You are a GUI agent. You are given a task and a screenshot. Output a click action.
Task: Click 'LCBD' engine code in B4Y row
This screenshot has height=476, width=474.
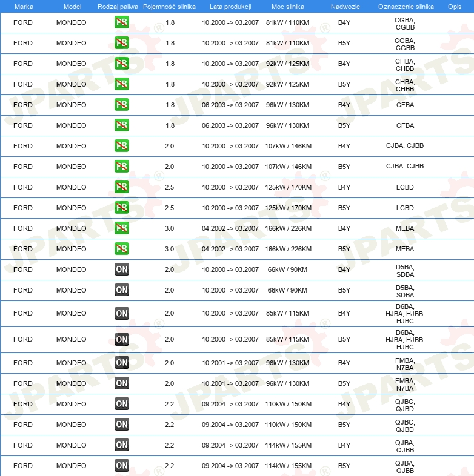pyautogui.click(x=405, y=187)
